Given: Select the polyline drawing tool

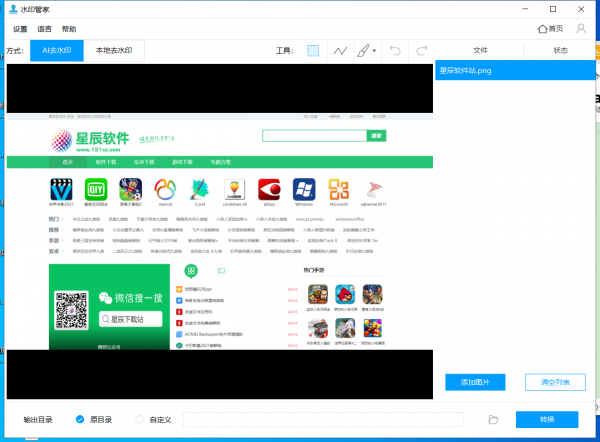Looking at the screenshot, I should coord(340,51).
